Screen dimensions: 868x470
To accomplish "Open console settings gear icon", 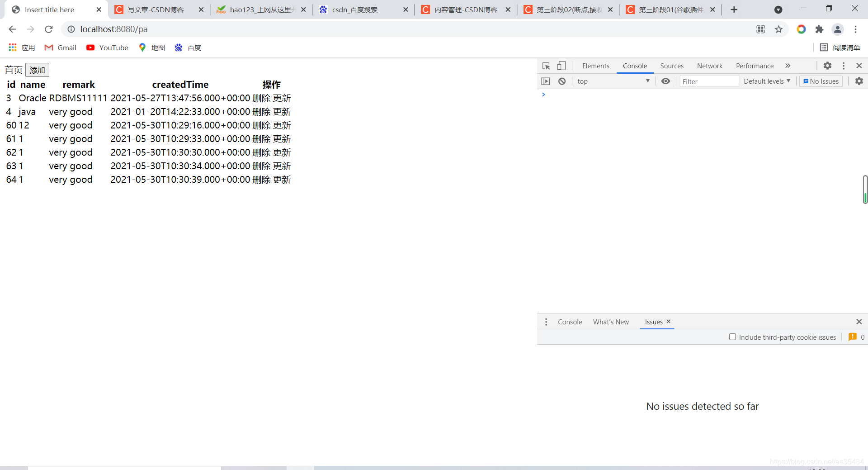I will click(x=859, y=81).
